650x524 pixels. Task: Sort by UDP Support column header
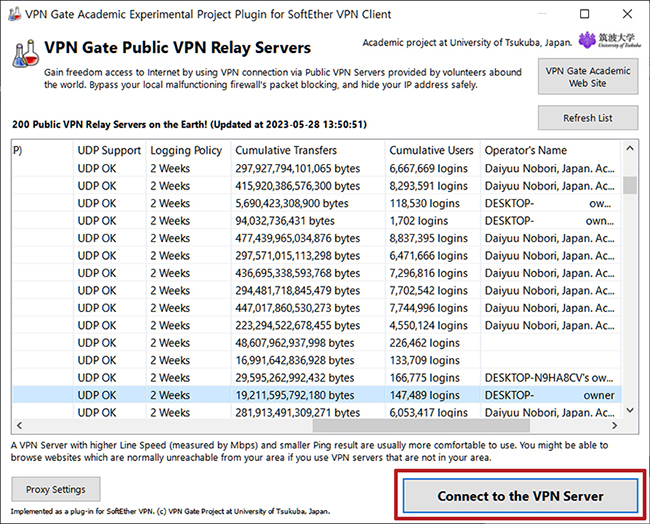coord(109,150)
